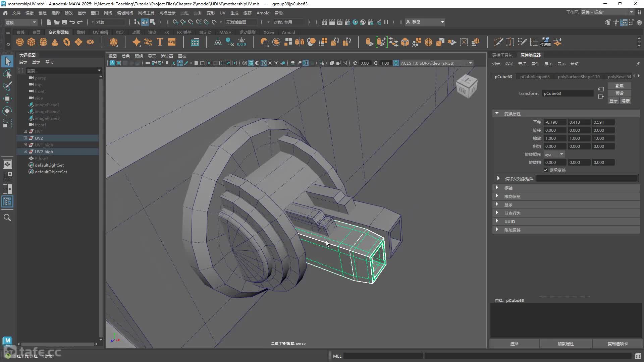644x362 pixels.
Task: Click the save scene floppy icon
Action: (x=64, y=22)
